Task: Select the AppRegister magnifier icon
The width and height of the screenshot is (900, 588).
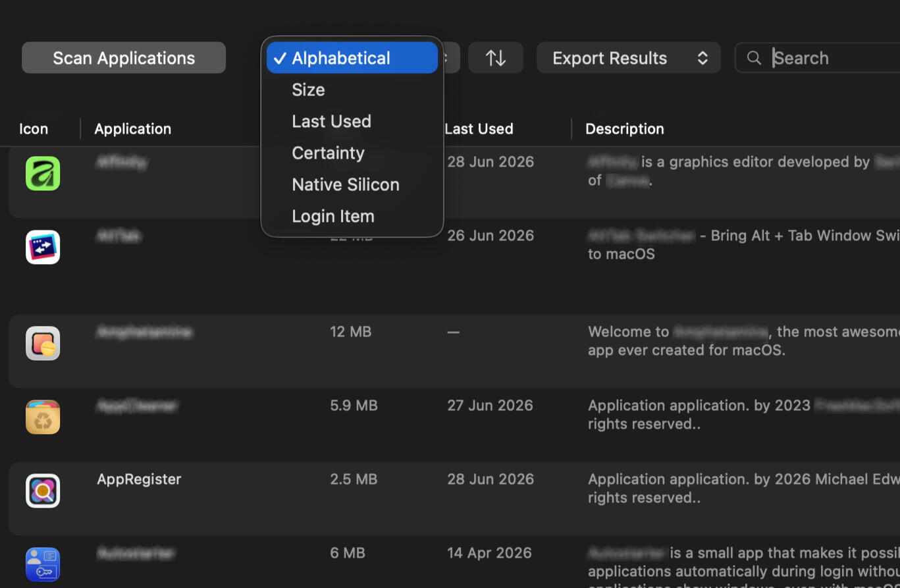Action: (43, 491)
